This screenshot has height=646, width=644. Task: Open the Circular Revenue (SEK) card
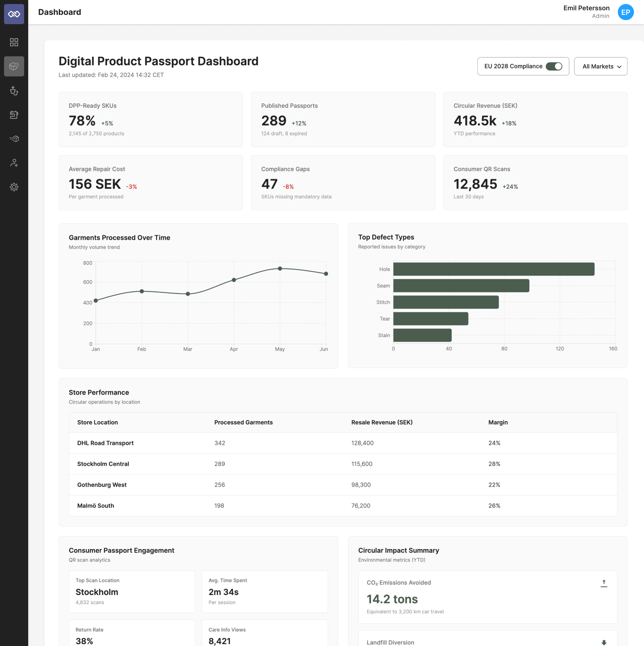[x=535, y=119]
